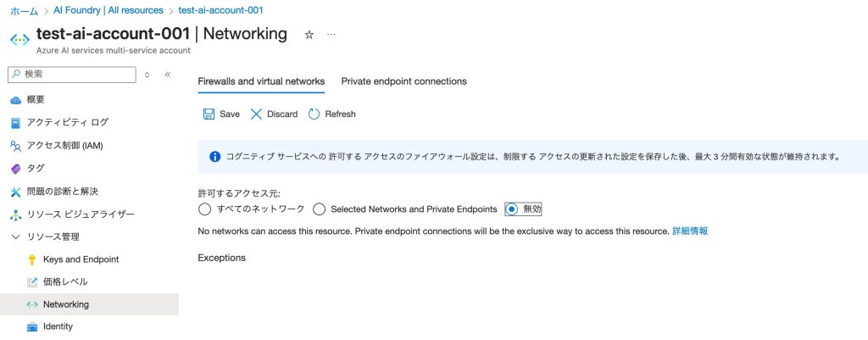Click the Refresh circular arrow icon
This screenshot has width=868, height=340.
pyautogui.click(x=314, y=114)
